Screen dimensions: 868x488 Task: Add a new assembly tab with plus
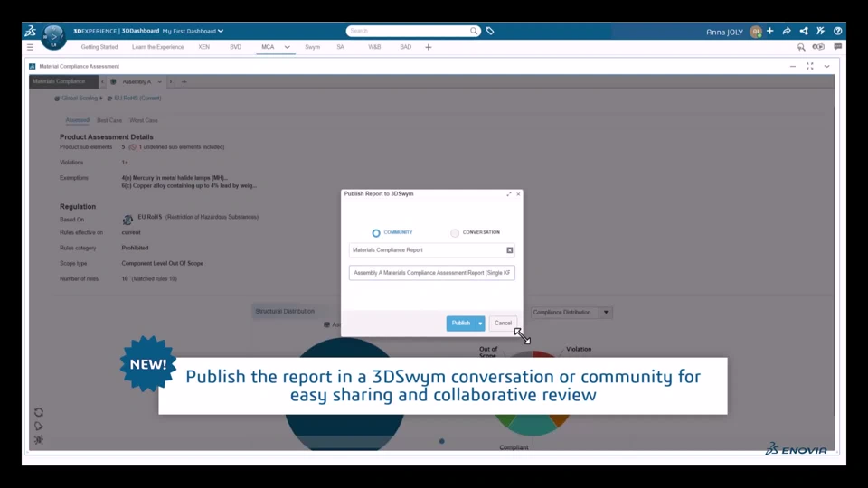point(184,82)
